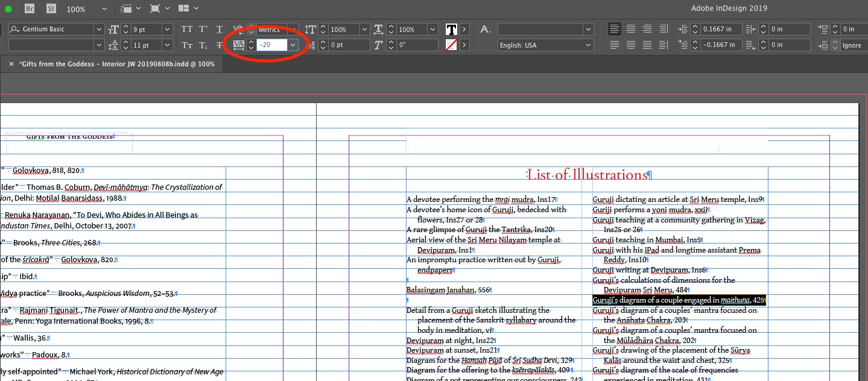This screenshot has height=381, width=868.
Task: Toggle the Superscript button
Action: [x=203, y=29]
